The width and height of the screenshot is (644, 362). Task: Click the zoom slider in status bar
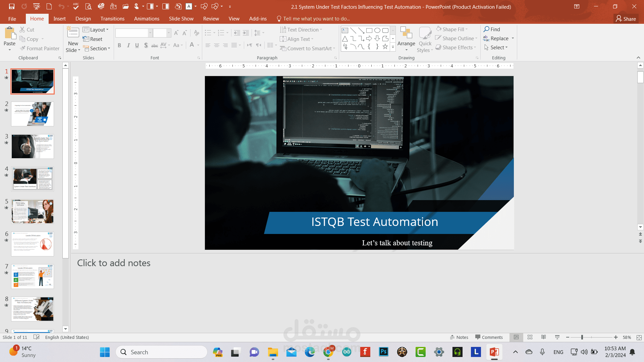(x=592, y=337)
